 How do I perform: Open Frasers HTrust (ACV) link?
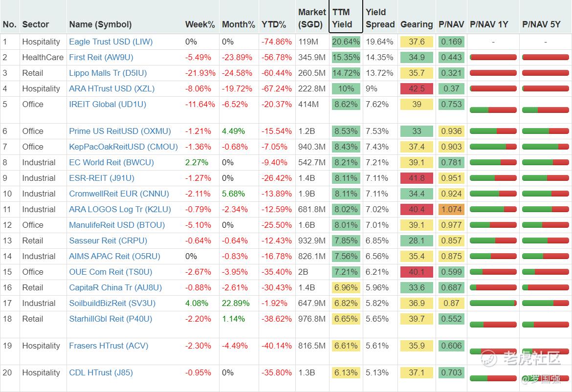tap(109, 346)
